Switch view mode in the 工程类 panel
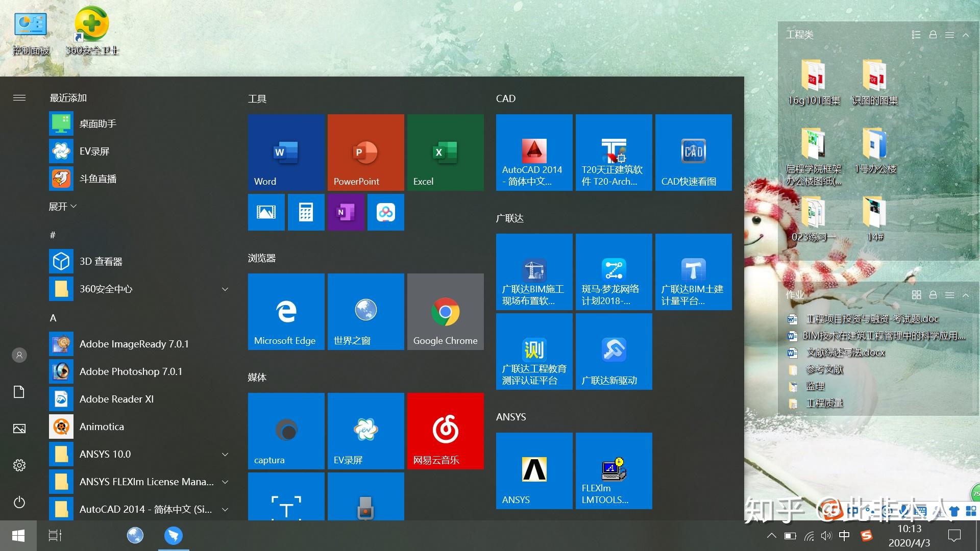The width and height of the screenshot is (980, 551). tap(916, 35)
